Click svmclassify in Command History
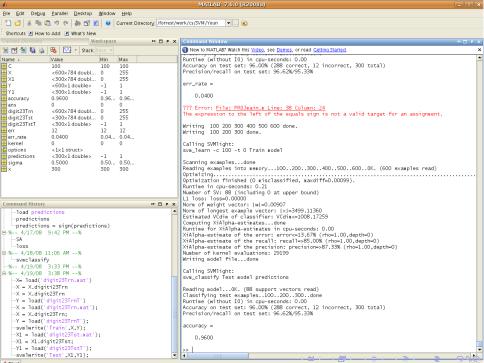 [x=32, y=260]
